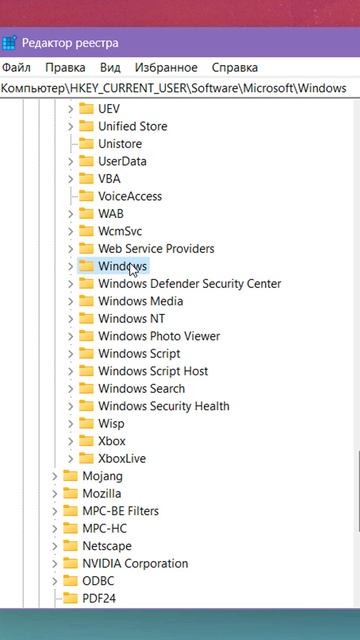Expand the Mojang key chevron
Viewport: 360px width, 640px height.
pos(55,476)
